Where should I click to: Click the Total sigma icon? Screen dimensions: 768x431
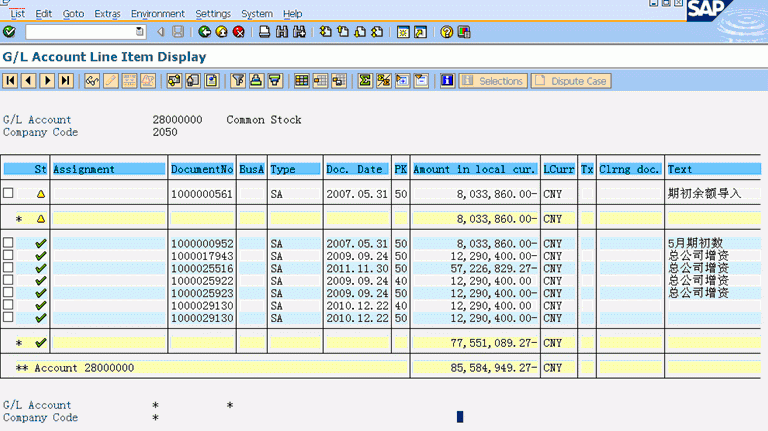click(x=365, y=80)
